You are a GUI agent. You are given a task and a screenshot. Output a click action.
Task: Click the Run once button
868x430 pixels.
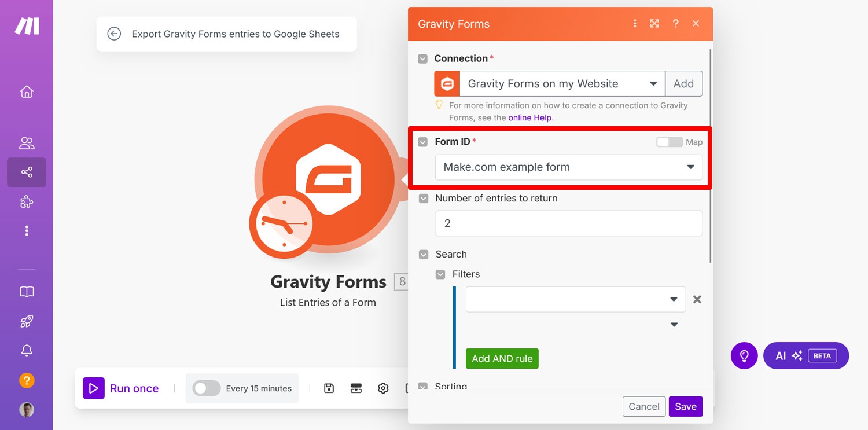coord(121,388)
